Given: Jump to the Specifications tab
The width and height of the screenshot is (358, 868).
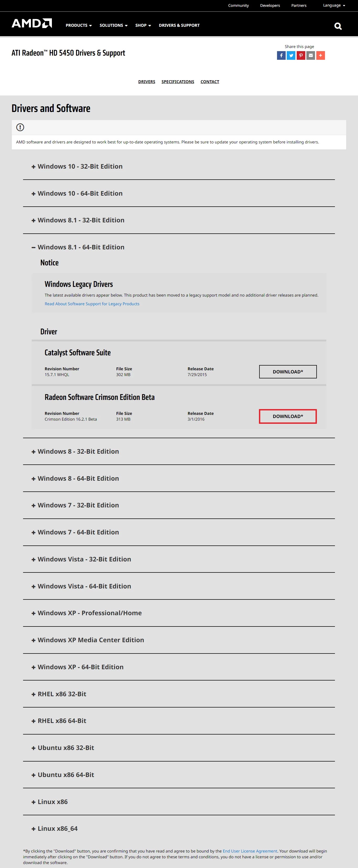Looking at the screenshot, I should click(178, 82).
